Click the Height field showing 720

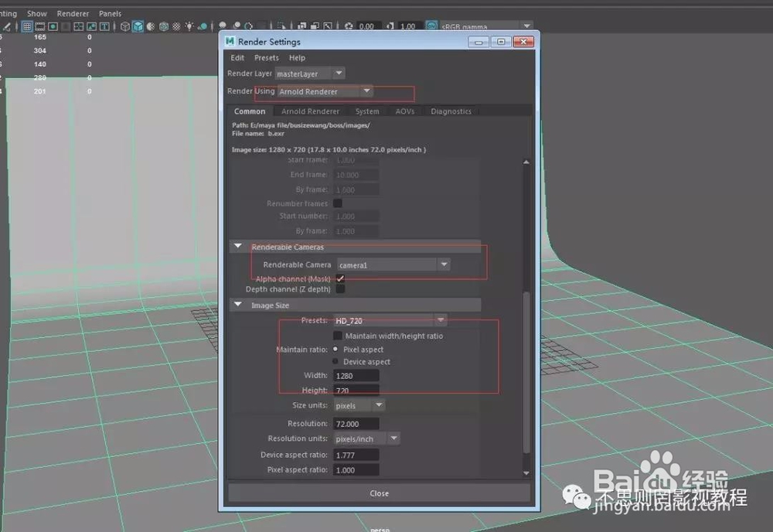click(356, 390)
